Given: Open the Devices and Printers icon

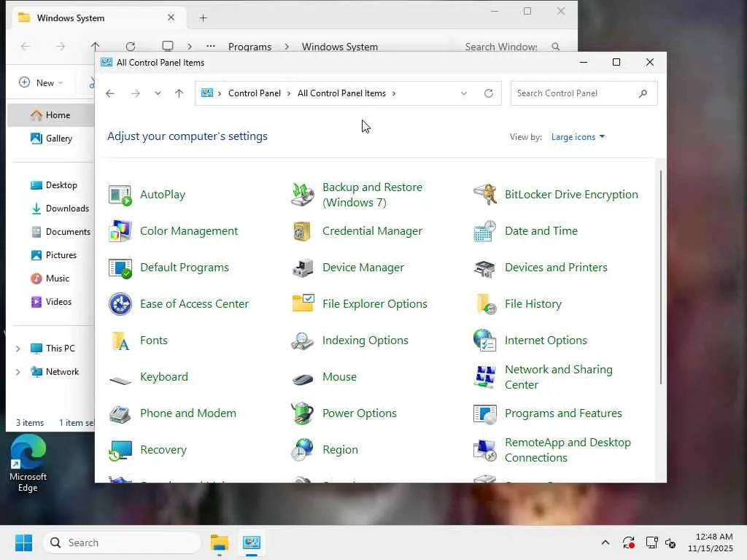Looking at the screenshot, I should 485,268.
